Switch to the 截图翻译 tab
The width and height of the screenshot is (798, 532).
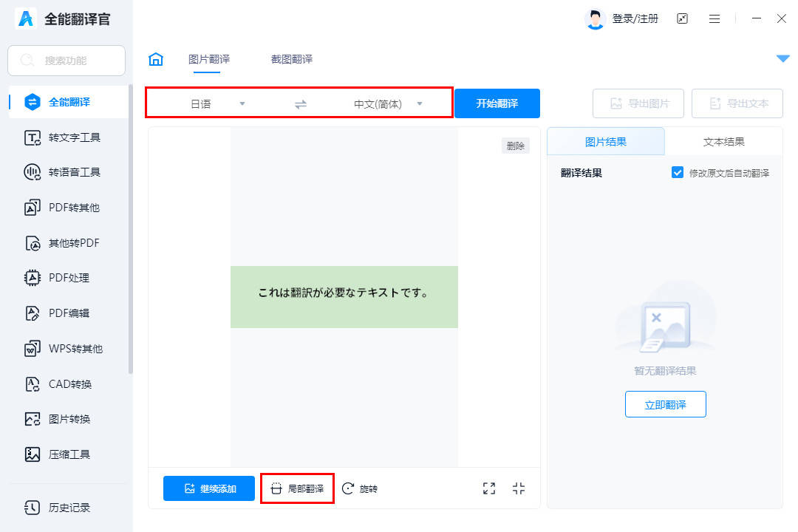(x=291, y=58)
